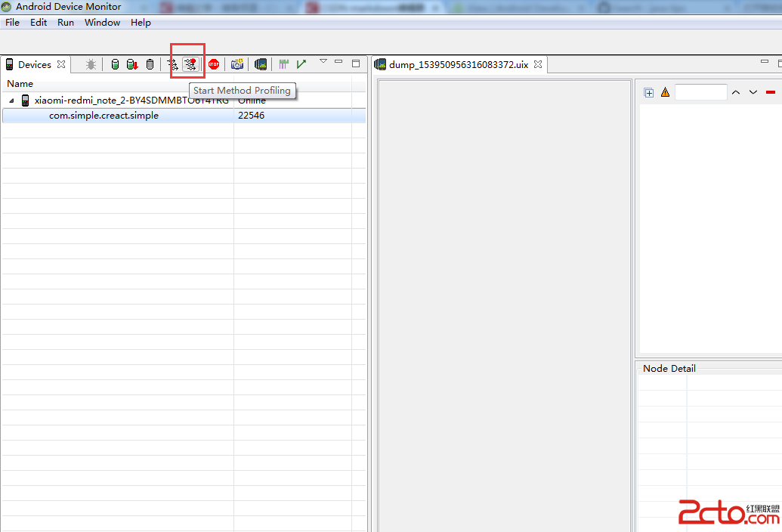Image resolution: width=782 pixels, height=532 pixels.
Task: Minimize the Devices panel
Action: click(x=338, y=61)
